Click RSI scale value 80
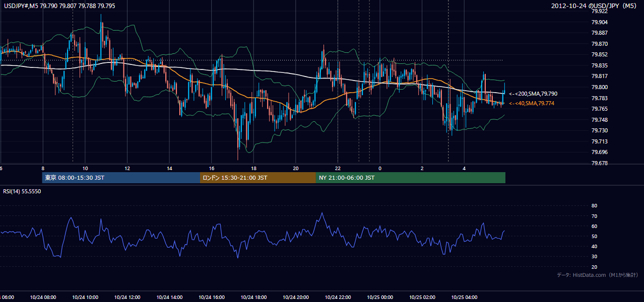Image resolution: width=644 pixels, height=302 pixels. pyautogui.click(x=594, y=206)
